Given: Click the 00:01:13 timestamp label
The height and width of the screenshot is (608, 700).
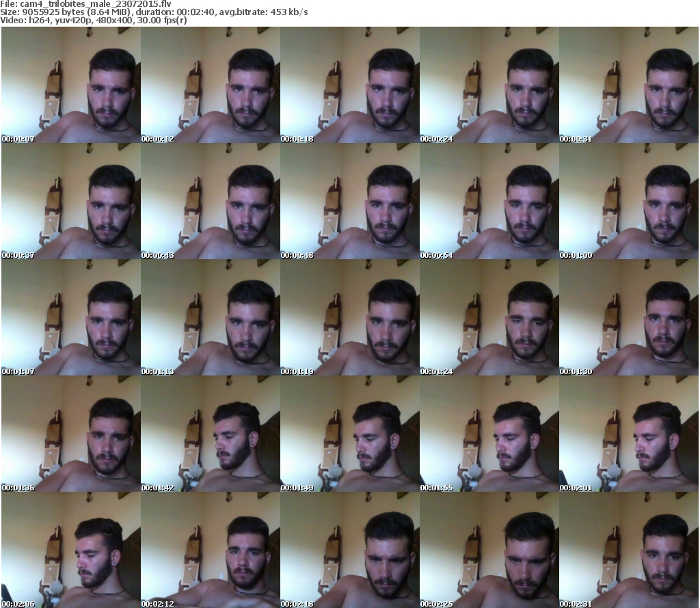Looking at the screenshot, I should point(158,371).
